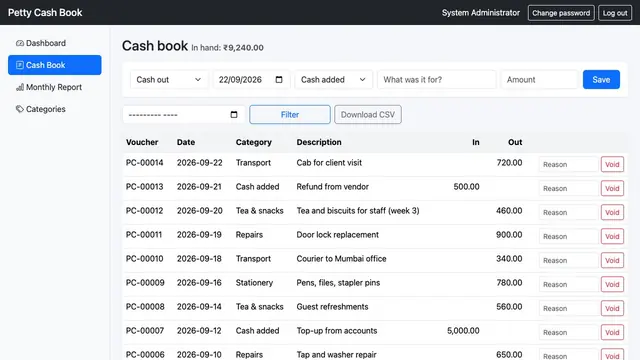Focus the Amount input field

pyautogui.click(x=540, y=80)
